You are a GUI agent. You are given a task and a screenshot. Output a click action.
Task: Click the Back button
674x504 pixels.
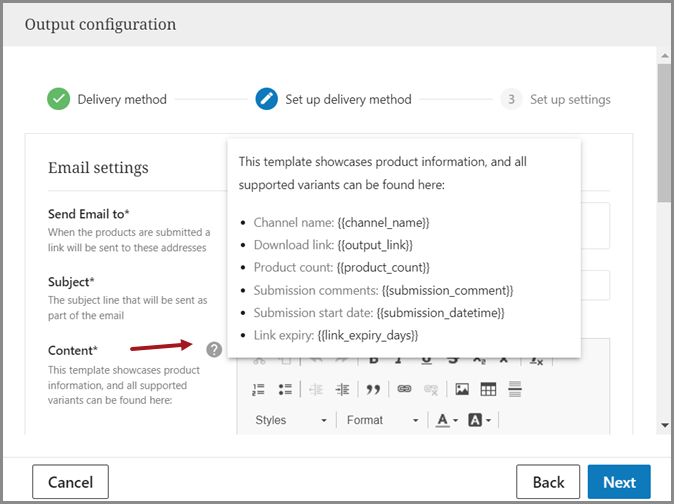(x=548, y=482)
